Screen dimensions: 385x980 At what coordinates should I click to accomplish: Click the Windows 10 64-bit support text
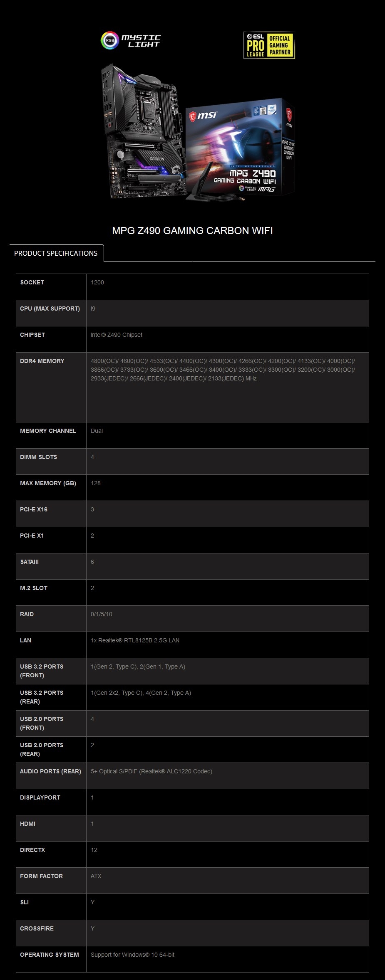click(x=132, y=955)
